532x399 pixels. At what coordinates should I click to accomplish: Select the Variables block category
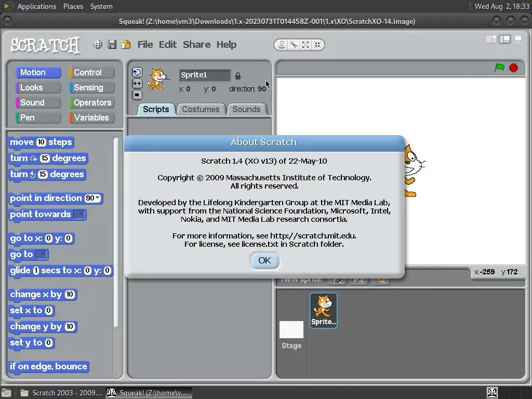point(92,118)
